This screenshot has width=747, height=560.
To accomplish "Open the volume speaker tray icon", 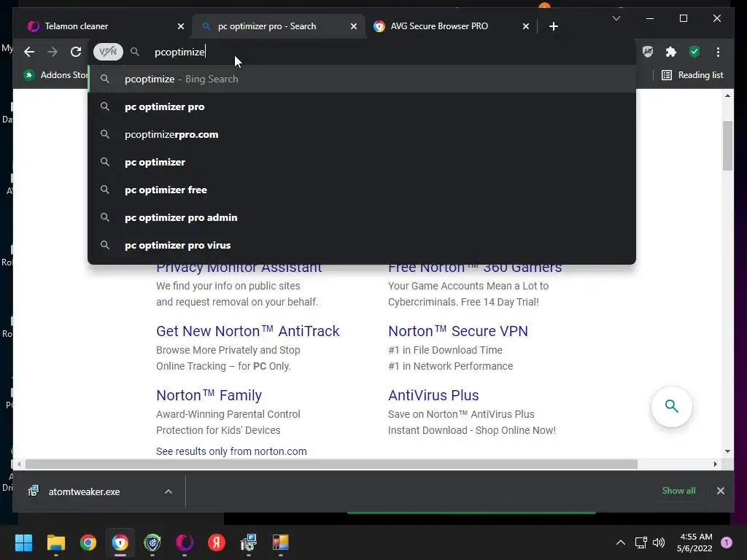I will tap(659, 542).
